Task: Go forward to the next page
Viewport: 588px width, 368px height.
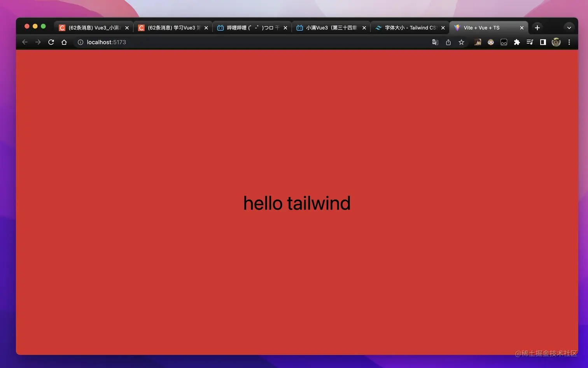Action: click(x=38, y=42)
